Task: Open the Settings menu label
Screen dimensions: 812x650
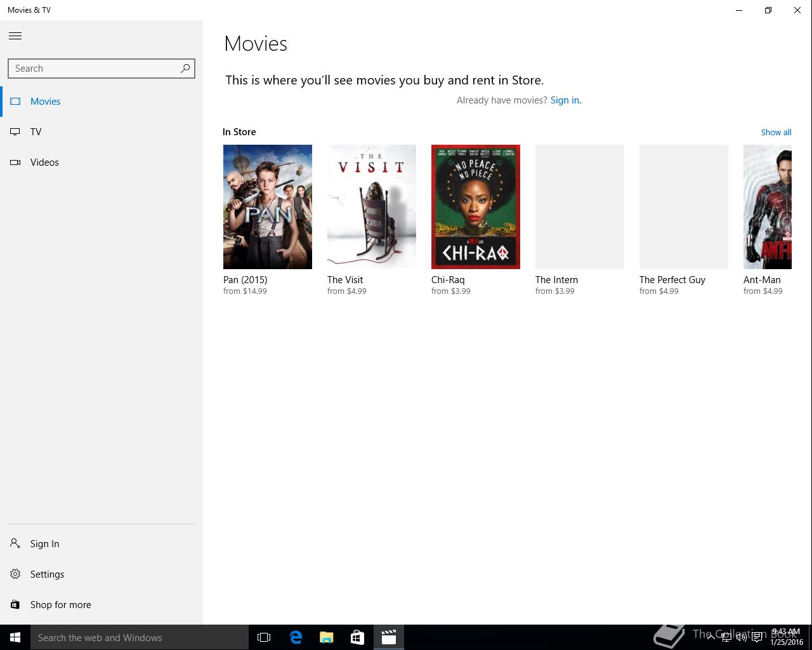Action: [48, 574]
